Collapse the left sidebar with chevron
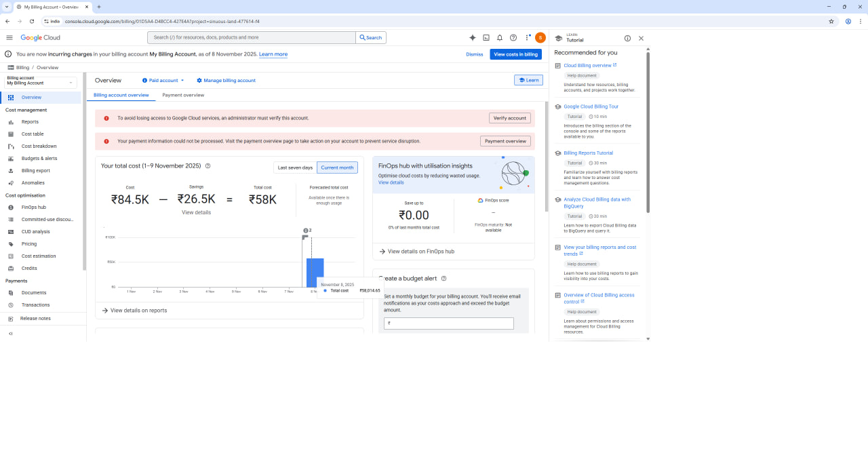This screenshot has width=868, height=472. pyautogui.click(x=10, y=334)
